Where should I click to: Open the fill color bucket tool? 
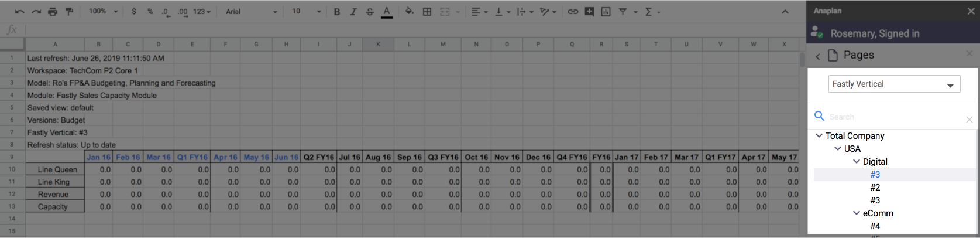pos(410,12)
